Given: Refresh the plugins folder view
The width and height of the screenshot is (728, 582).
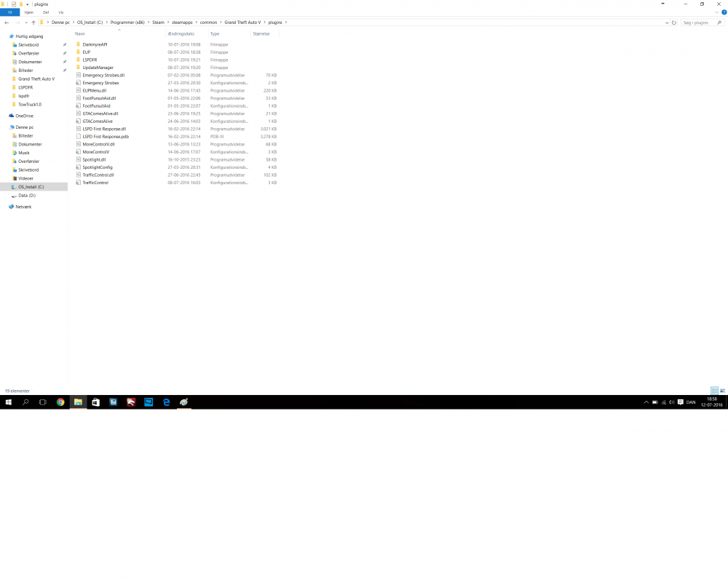Looking at the screenshot, I should [673, 23].
